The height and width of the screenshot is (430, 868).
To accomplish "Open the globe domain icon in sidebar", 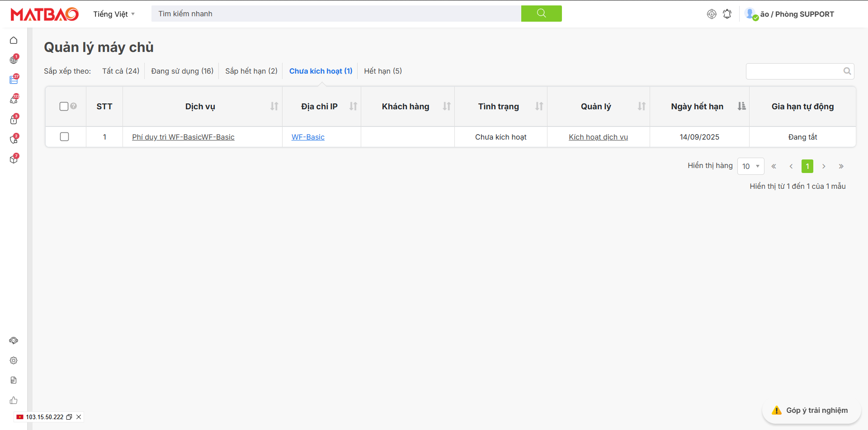I will click(x=14, y=60).
